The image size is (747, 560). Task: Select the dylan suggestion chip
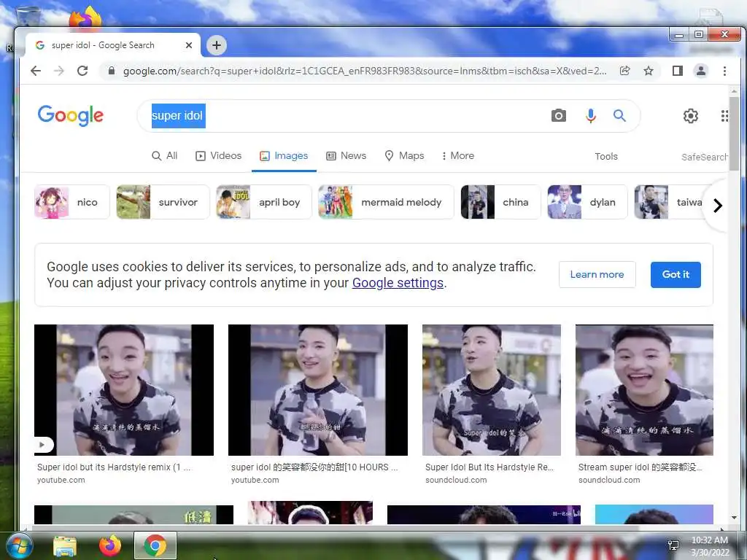587,202
